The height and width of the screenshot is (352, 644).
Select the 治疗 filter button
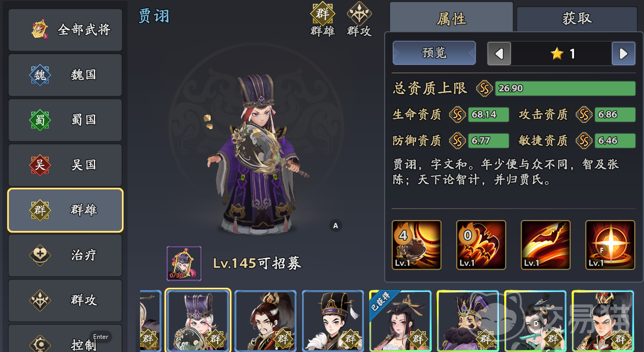(x=65, y=255)
